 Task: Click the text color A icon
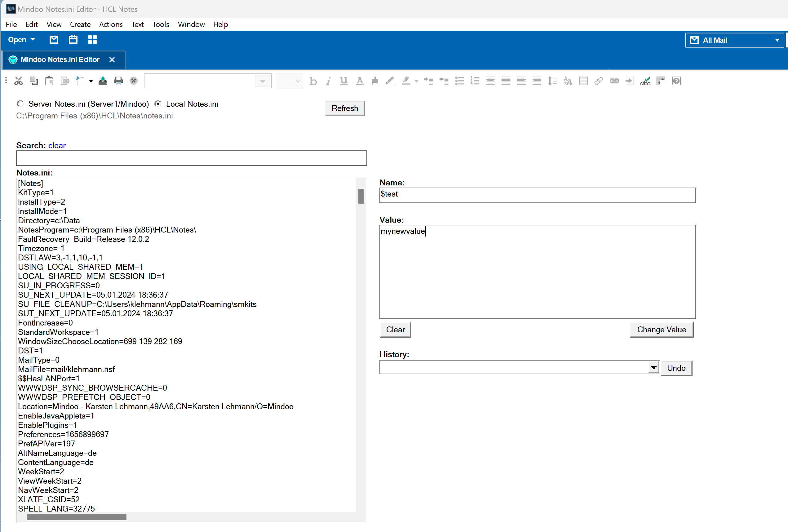tap(360, 81)
